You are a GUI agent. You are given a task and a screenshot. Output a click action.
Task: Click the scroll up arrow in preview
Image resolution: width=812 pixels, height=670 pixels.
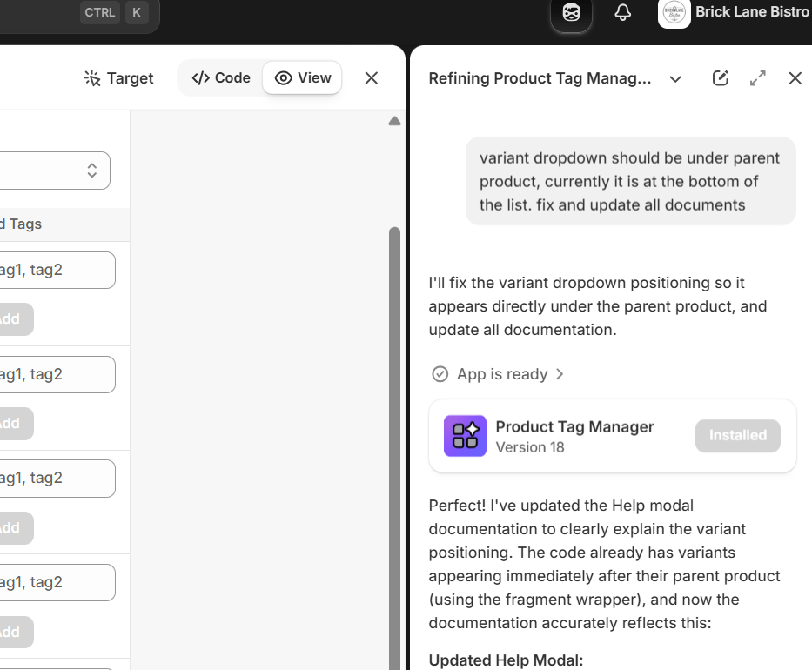pos(394,122)
